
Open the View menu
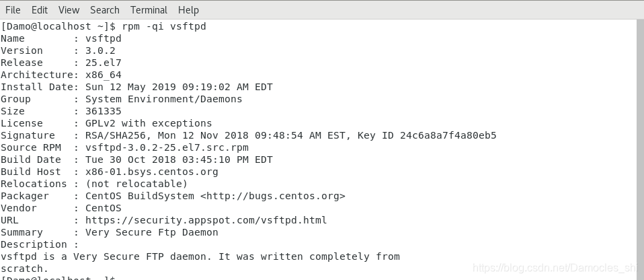[69, 9]
